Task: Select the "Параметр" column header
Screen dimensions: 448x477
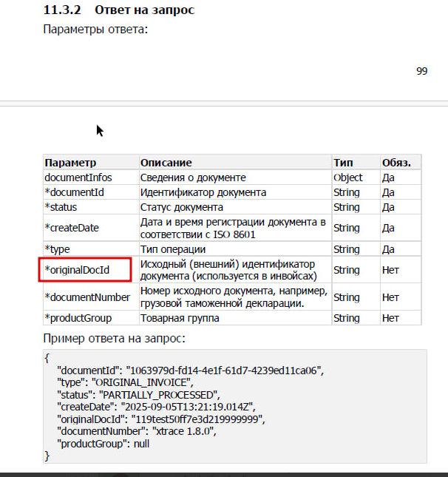Action: point(70,163)
